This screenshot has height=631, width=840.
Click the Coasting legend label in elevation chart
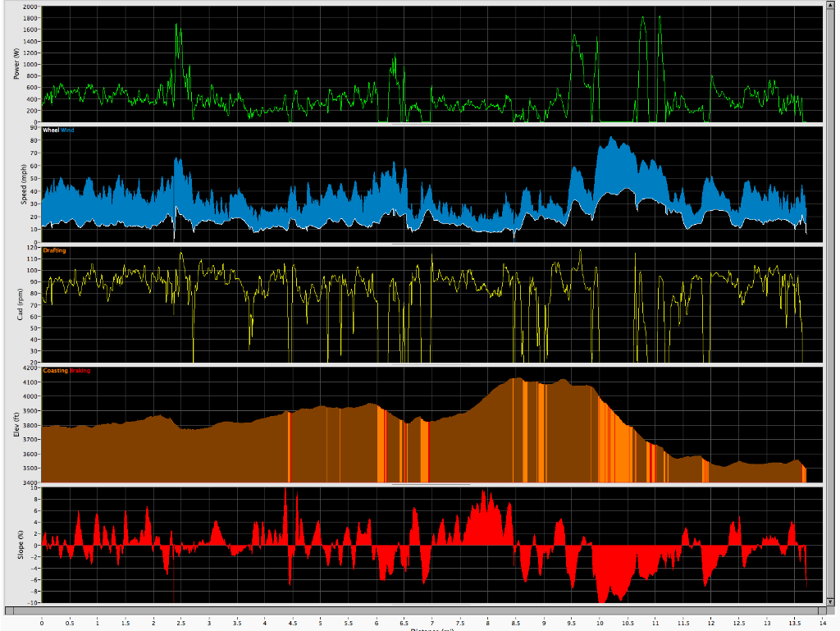pyautogui.click(x=56, y=371)
